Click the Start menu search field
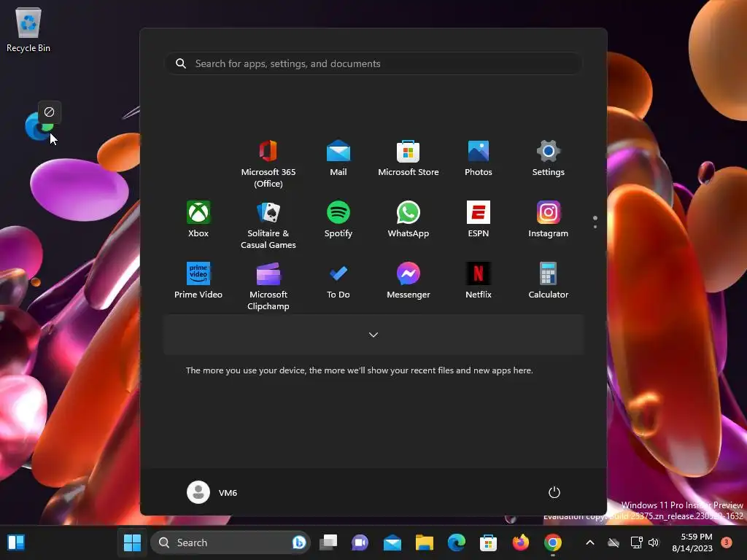Viewport: 747px width, 560px height. point(373,63)
